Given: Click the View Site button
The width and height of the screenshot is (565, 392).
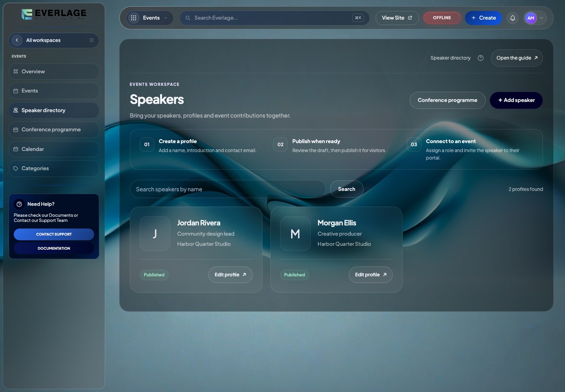Looking at the screenshot, I should tap(397, 18).
